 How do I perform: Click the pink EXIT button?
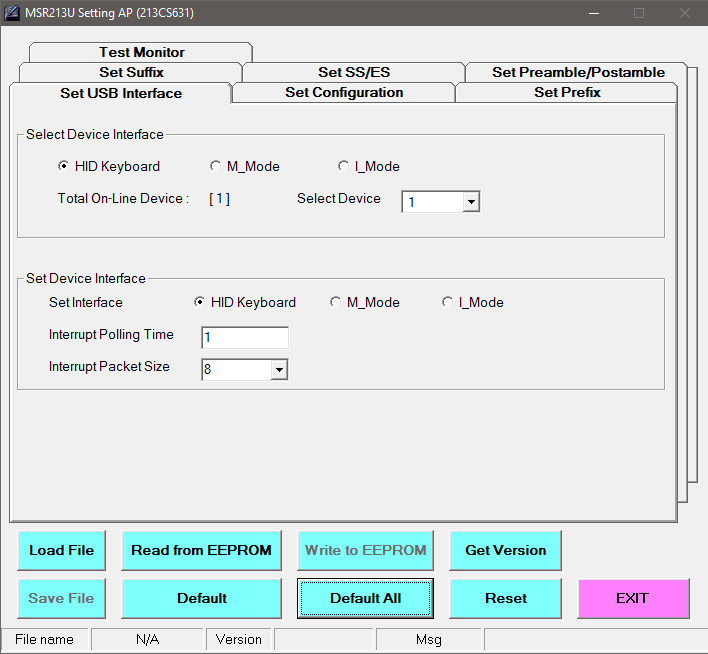[x=633, y=598]
